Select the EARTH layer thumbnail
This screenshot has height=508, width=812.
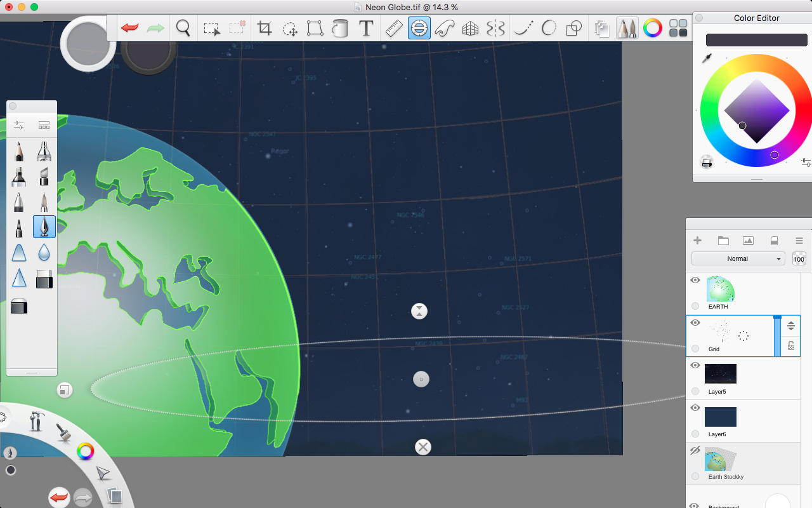[x=720, y=289]
